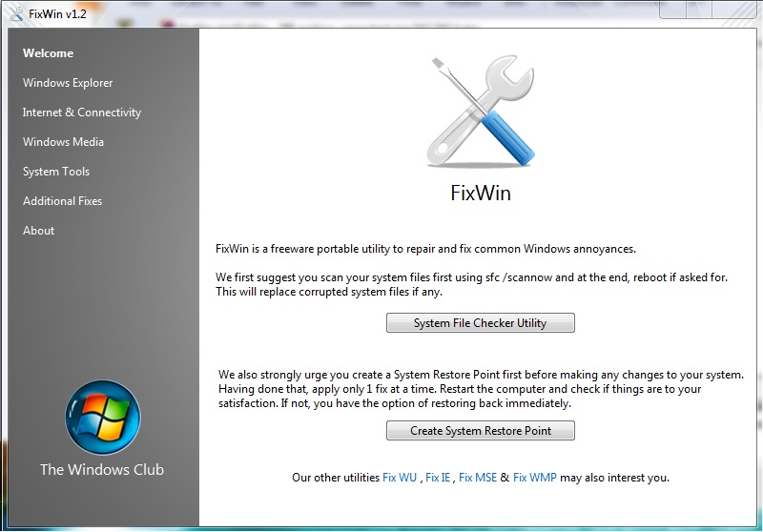Click the wrench and screwdriver FixWin logo
Screen dimensions: 763x532
(481, 112)
